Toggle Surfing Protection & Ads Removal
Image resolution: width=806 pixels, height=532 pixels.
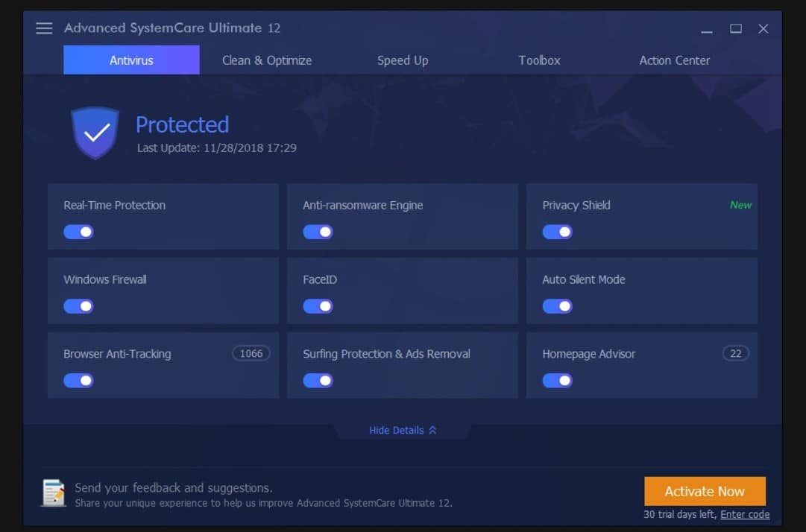point(318,381)
